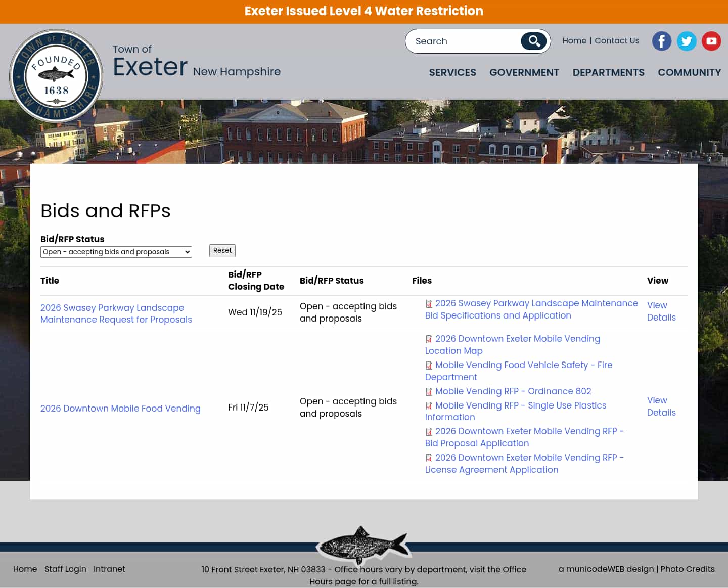Visit the town's YouTube channel

tap(711, 41)
